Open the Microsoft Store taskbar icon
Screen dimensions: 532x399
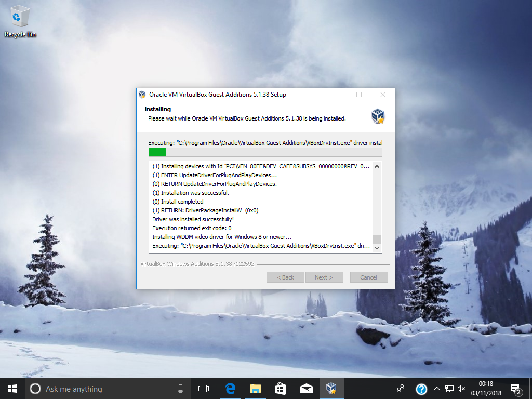(281, 389)
